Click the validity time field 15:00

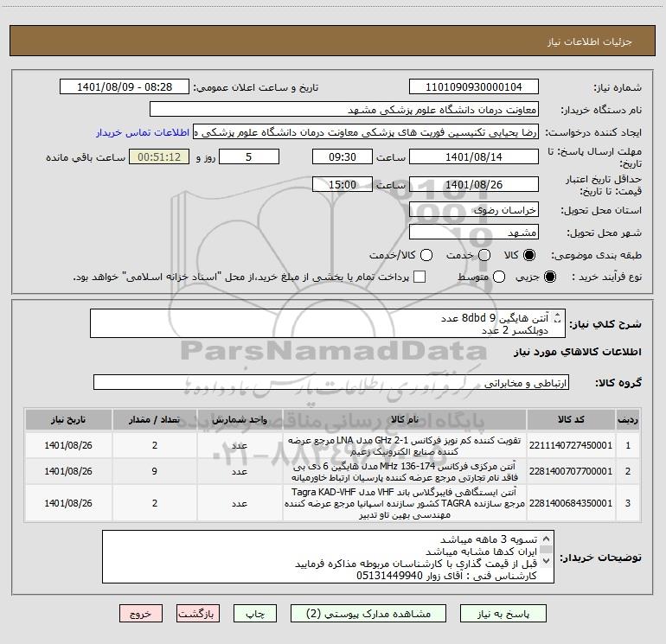pos(343,184)
